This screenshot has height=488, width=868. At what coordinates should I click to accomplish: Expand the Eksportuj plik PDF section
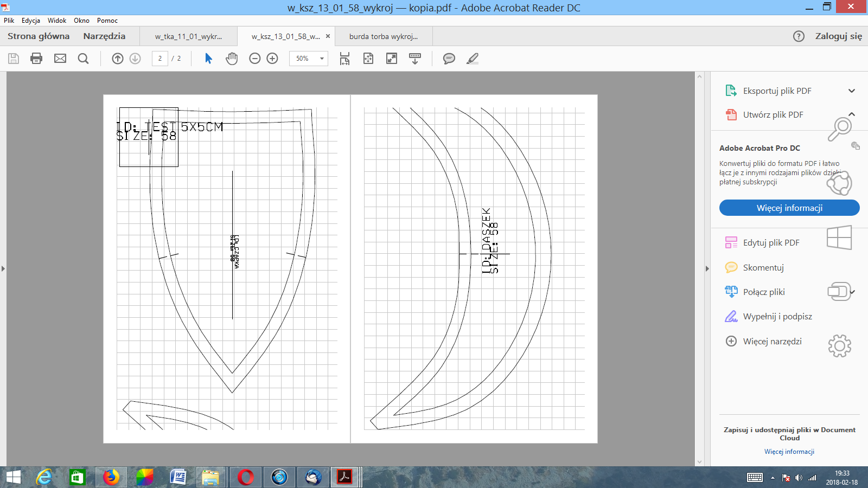pos(852,91)
